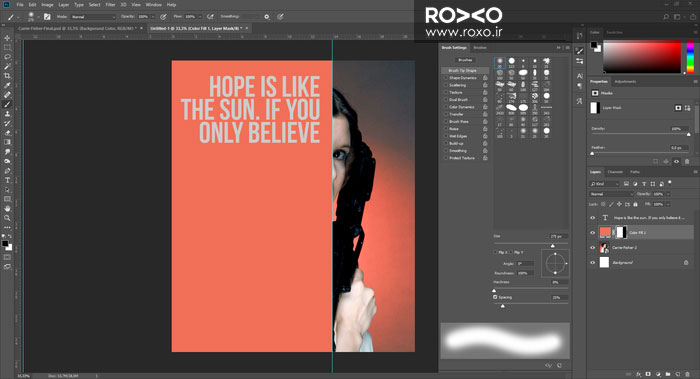Click in the Color panel picker field

[x=642, y=57]
